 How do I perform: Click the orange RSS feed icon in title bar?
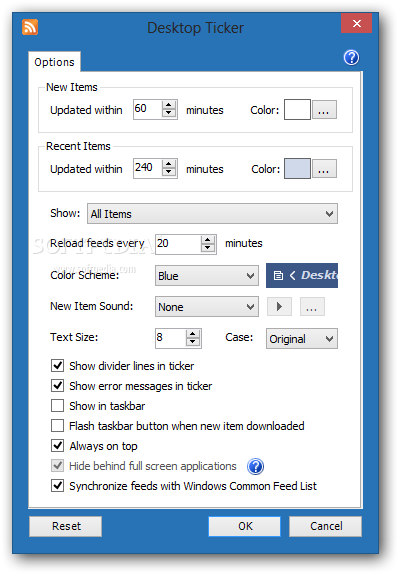tap(30, 27)
